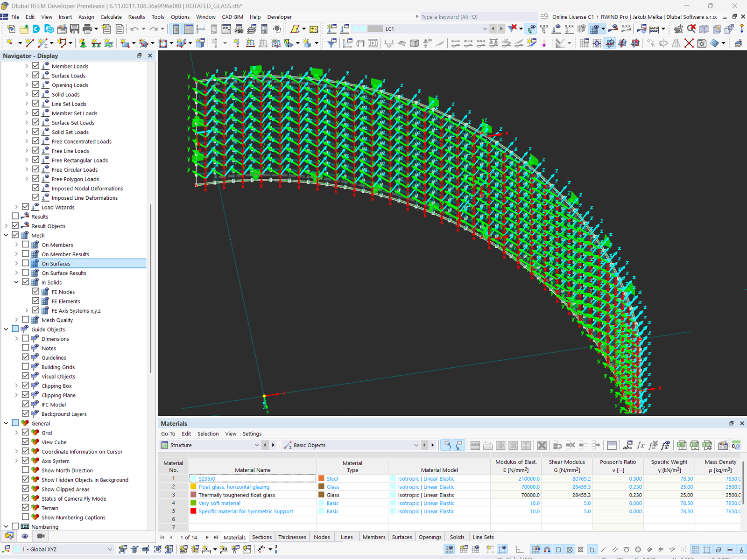747x560 pixels.
Task: Open Go To in the Materials panel
Action: point(168,434)
